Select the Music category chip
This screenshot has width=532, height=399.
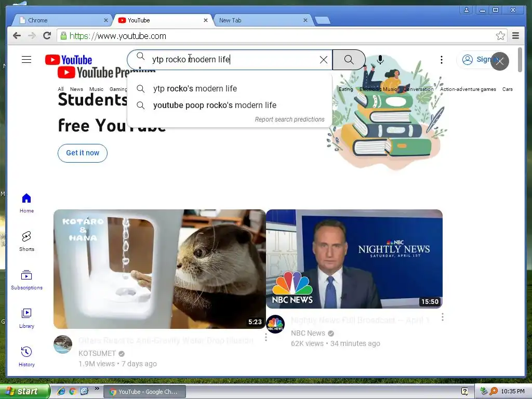96,89
